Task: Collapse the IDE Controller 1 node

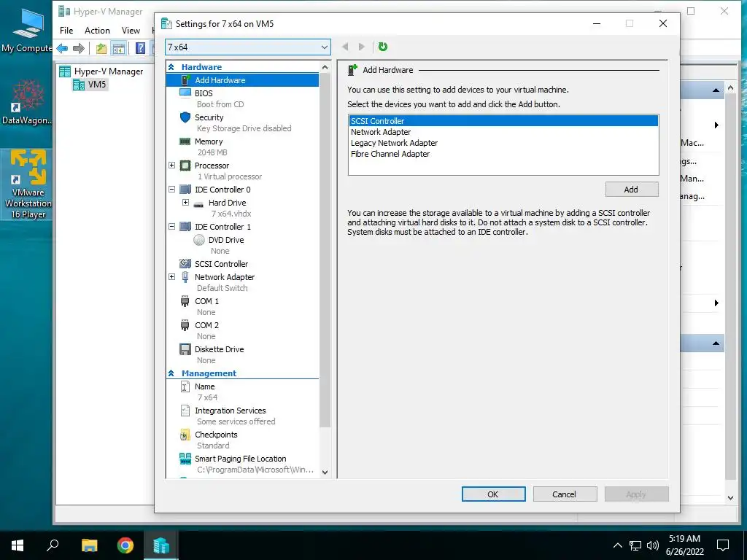Action: 172,226
